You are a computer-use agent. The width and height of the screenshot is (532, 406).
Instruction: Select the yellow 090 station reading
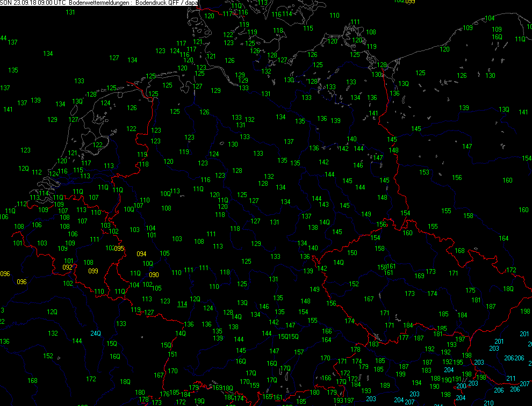154,275
